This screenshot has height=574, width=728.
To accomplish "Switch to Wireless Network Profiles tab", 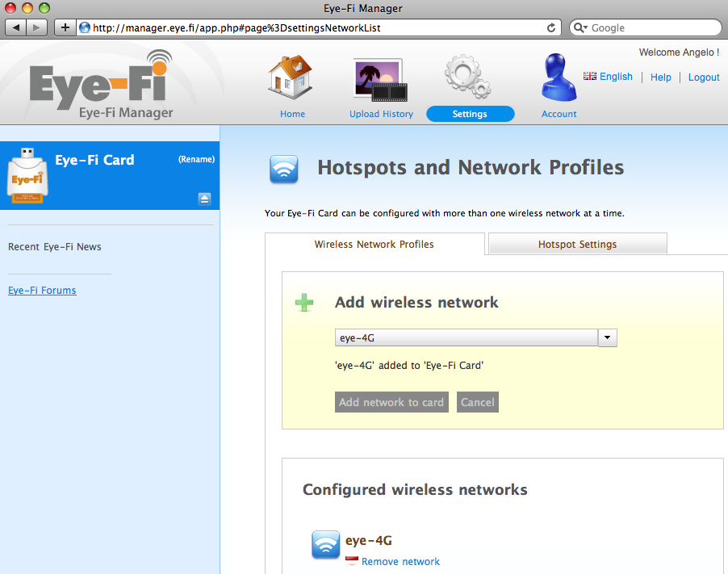I will [374, 245].
